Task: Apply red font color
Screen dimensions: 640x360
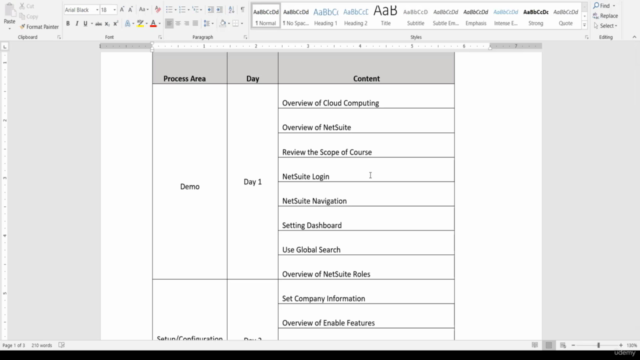Action: 153,24
